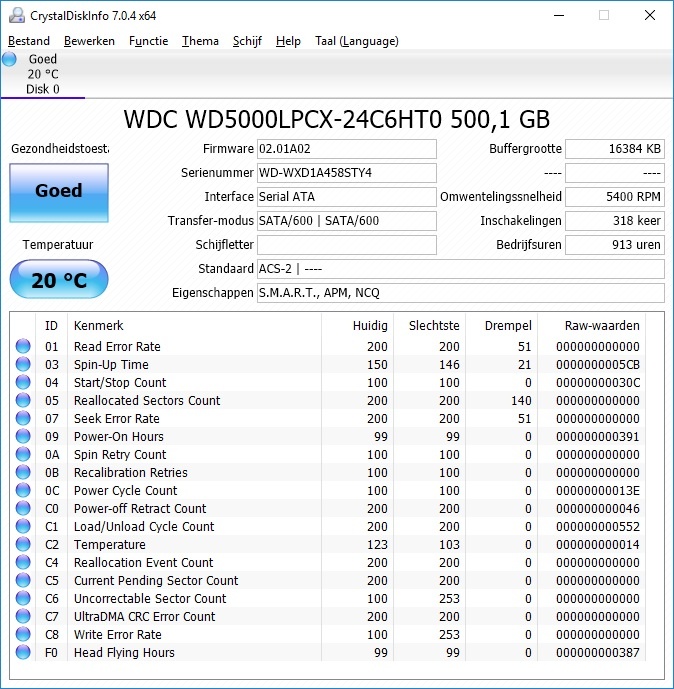Click the Raw-waarden column header
This screenshot has width=674, height=689.
tap(592, 326)
